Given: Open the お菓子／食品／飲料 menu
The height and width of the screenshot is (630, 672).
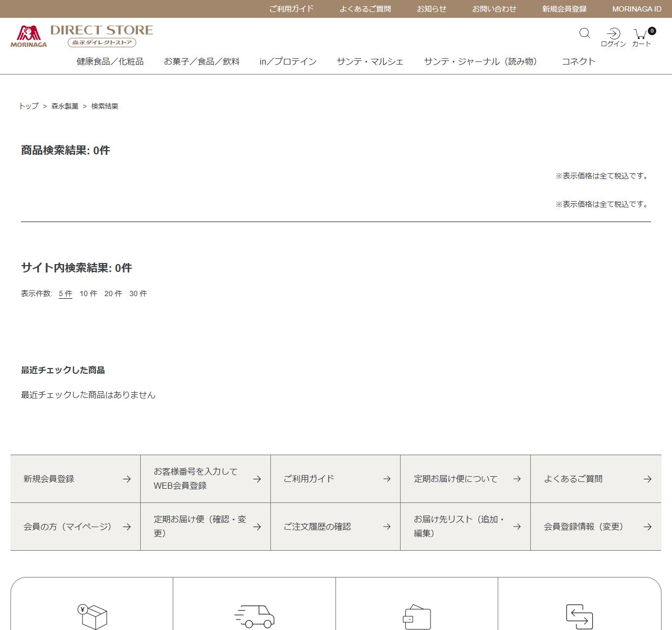Looking at the screenshot, I should (202, 61).
